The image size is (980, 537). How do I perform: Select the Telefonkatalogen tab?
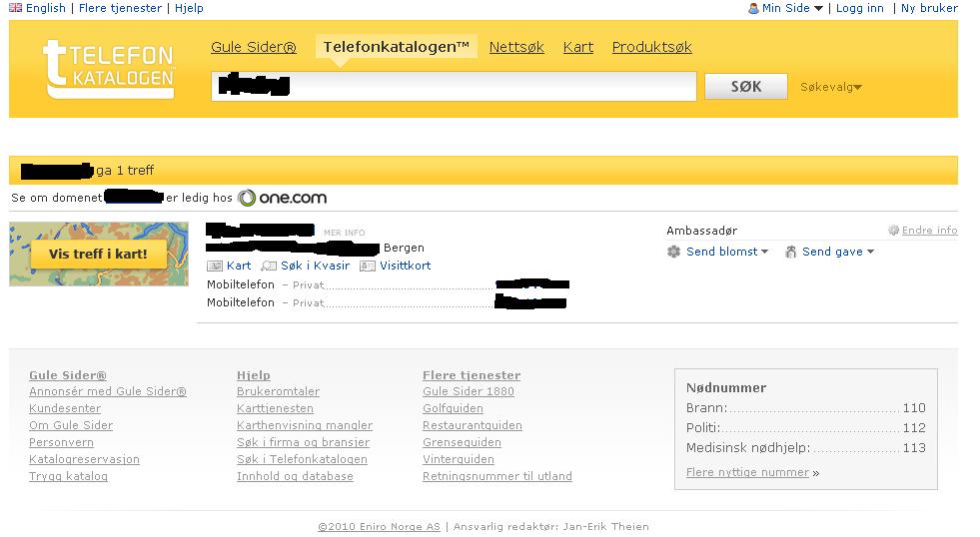click(x=397, y=47)
